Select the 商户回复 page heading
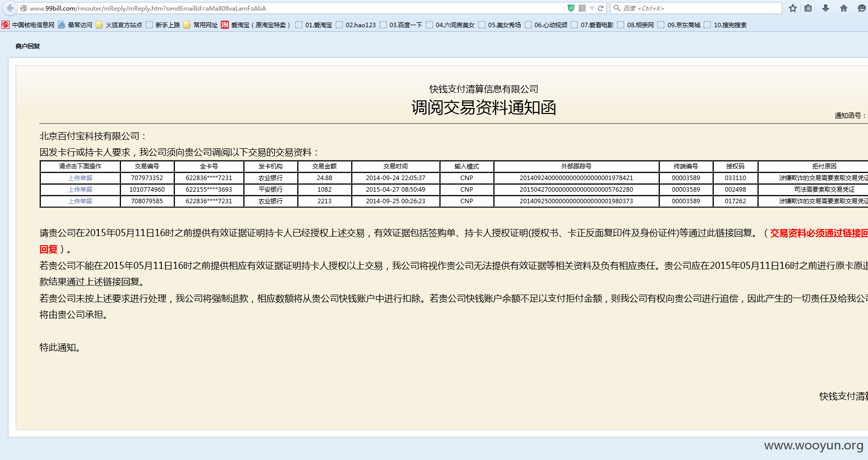Image resolution: width=868 pixels, height=460 pixels. [28, 46]
